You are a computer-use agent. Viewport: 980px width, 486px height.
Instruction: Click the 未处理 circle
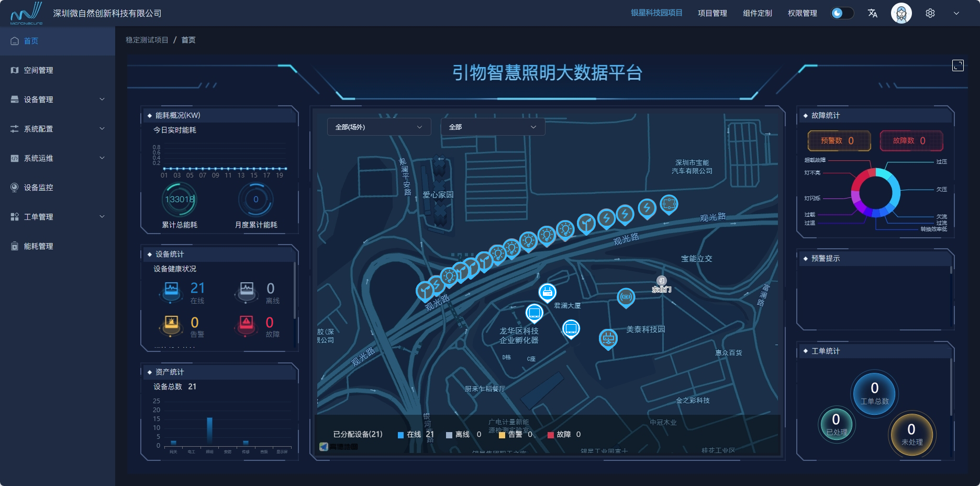pyautogui.click(x=911, y=434)
